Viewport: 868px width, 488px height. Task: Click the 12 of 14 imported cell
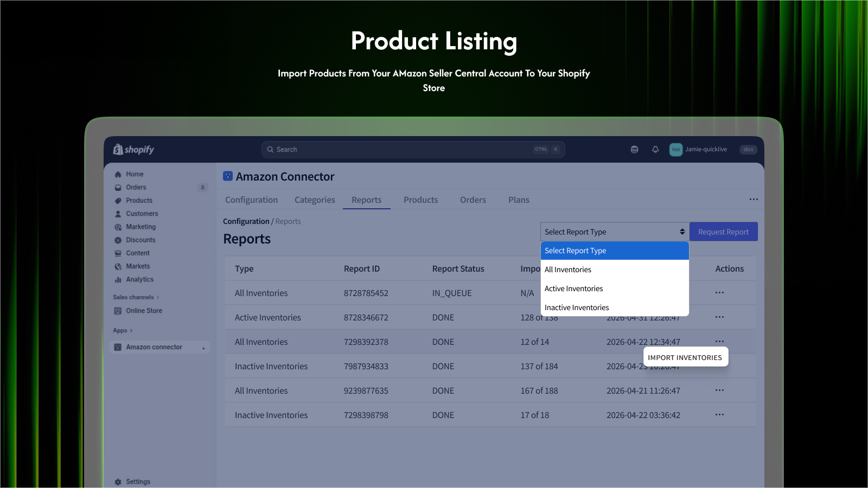[x=535, y=342]
